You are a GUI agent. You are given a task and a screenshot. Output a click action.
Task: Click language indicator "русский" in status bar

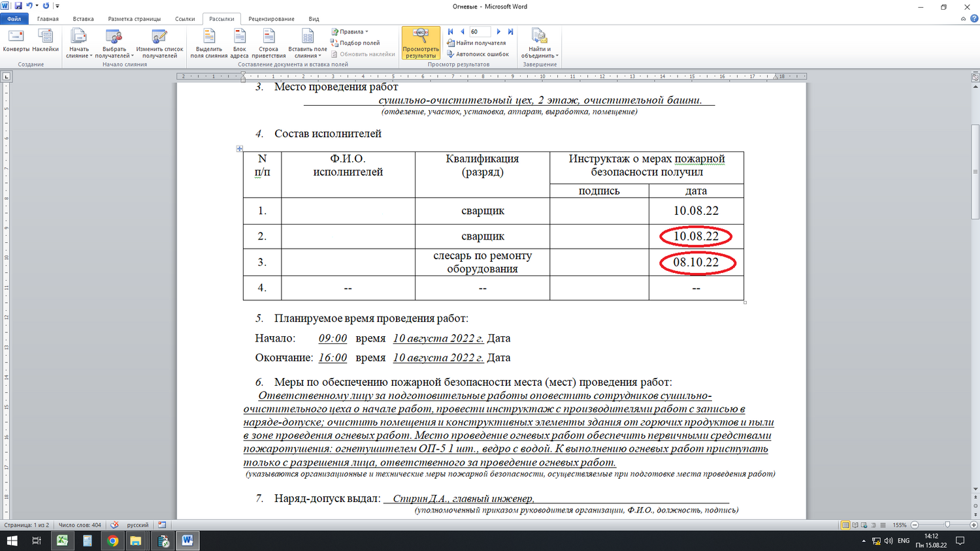point(138,525)
